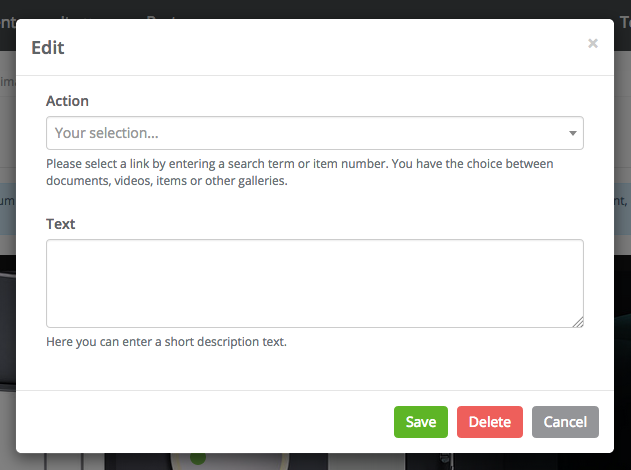Click the "Text" field label
This screenshot has width=631, height=470.
61,224
